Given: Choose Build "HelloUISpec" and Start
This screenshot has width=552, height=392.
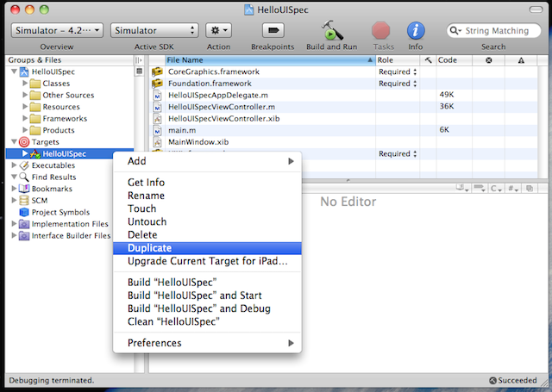Looking at the screenshot, I should pyautogui.click(x=207, y=296).
